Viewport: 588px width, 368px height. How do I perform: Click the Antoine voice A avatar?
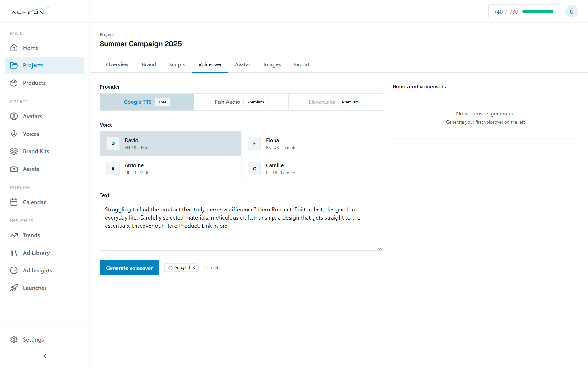[x=113, y=169]
